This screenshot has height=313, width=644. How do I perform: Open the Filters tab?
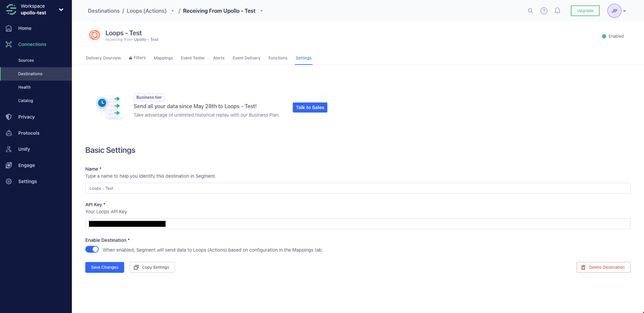pyautogui.click(x=137, y=58)
